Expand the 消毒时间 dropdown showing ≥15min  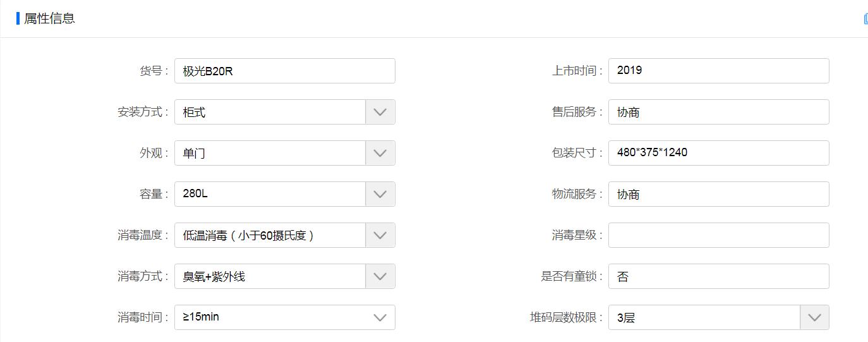click(x=380, y=317)
